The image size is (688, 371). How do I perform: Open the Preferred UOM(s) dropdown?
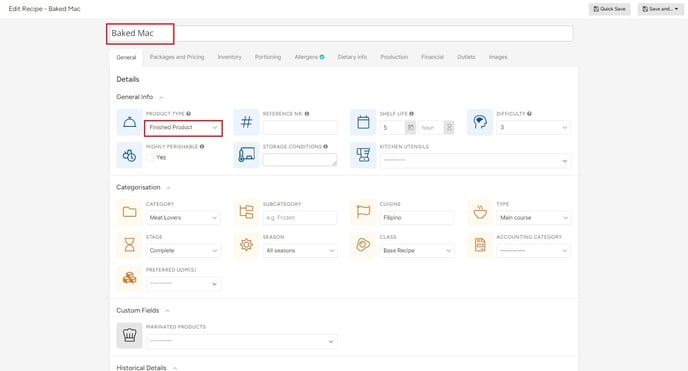183,284
